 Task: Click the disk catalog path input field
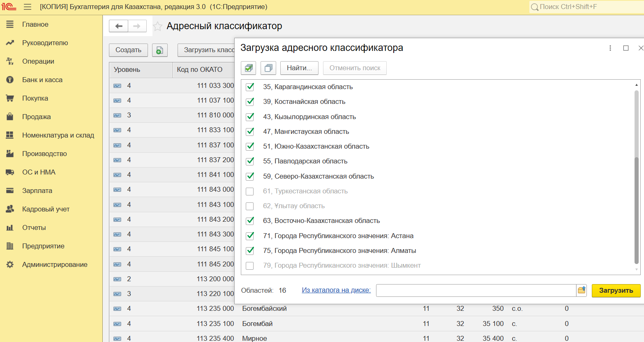[475, 290]
